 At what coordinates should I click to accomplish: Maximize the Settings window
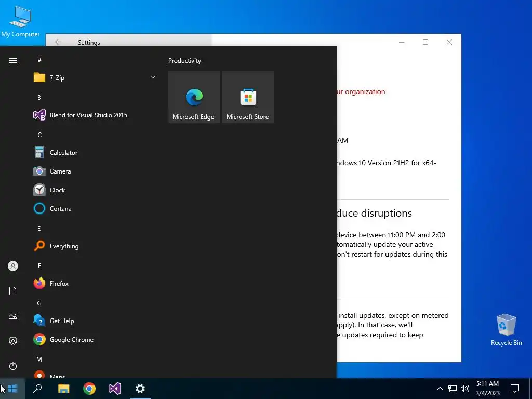tap(425, 42)
